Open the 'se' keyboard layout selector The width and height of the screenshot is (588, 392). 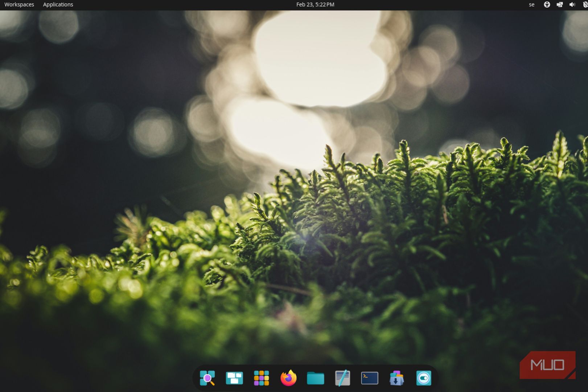click(531, 5)
